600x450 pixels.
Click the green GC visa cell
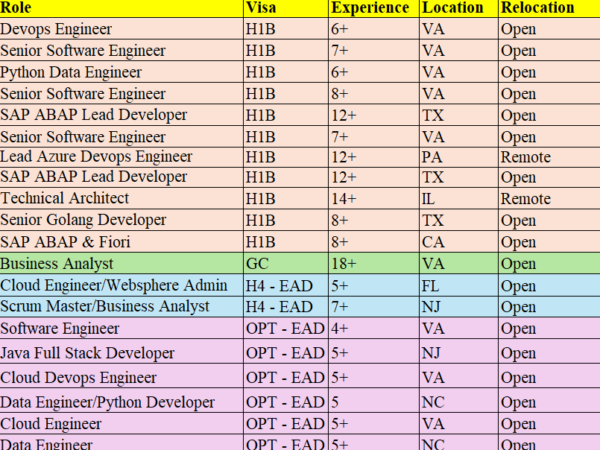click(x=258, y=264)
